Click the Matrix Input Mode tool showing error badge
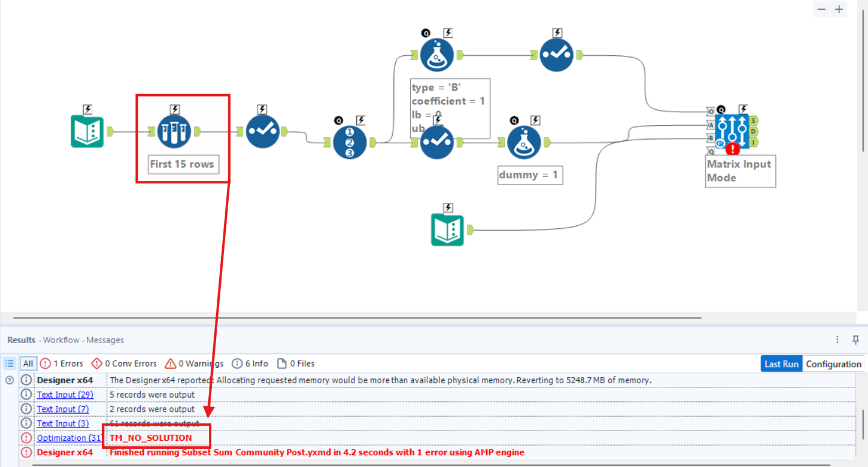 (x=733, y=130)
